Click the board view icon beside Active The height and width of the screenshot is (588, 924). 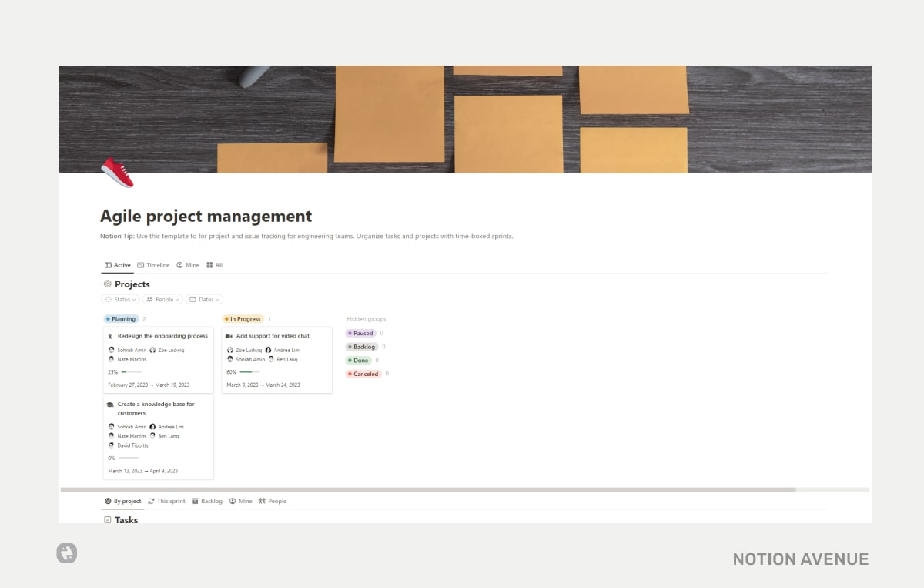click(107, 264)
